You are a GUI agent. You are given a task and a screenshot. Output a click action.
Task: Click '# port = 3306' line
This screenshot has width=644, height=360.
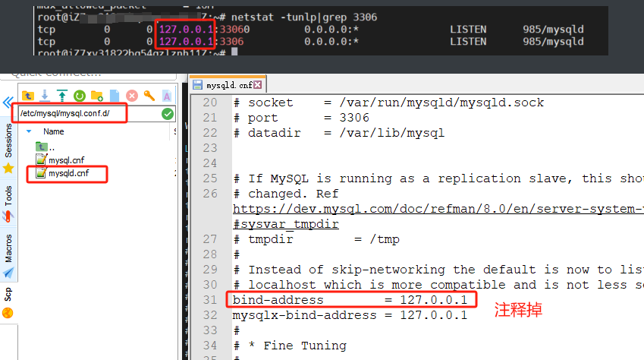pyautogui.click(x=301, y=118)
